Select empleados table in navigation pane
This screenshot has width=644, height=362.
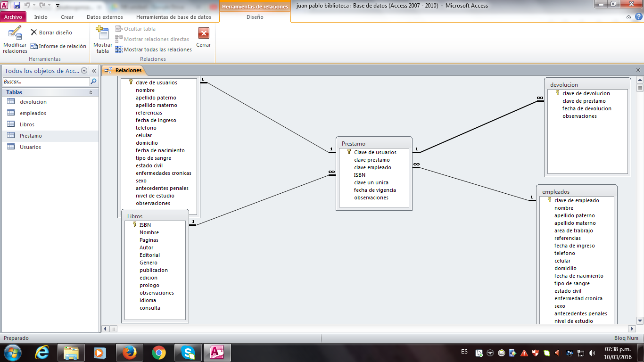click(50, 113)
